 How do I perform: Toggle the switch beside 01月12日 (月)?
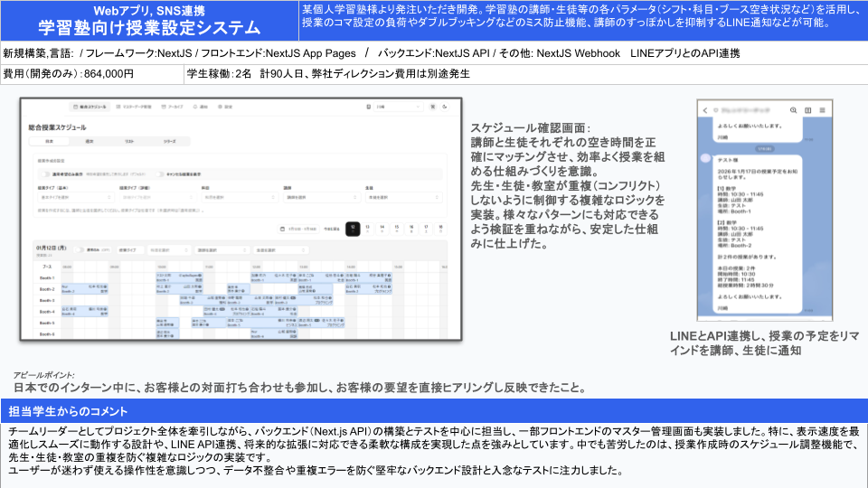click(x=80, y=250)
